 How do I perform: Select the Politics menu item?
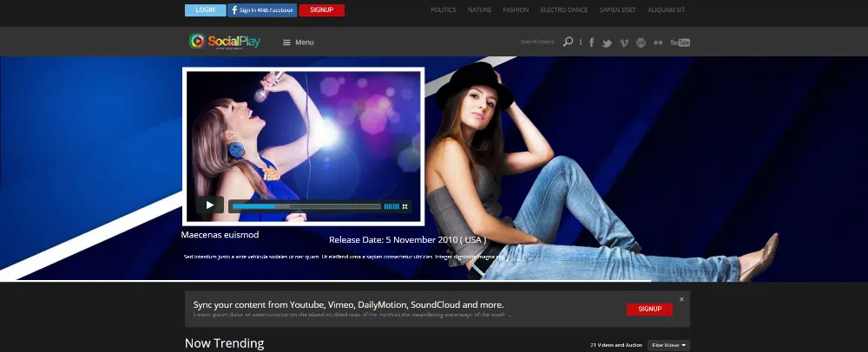click(443, 10)
